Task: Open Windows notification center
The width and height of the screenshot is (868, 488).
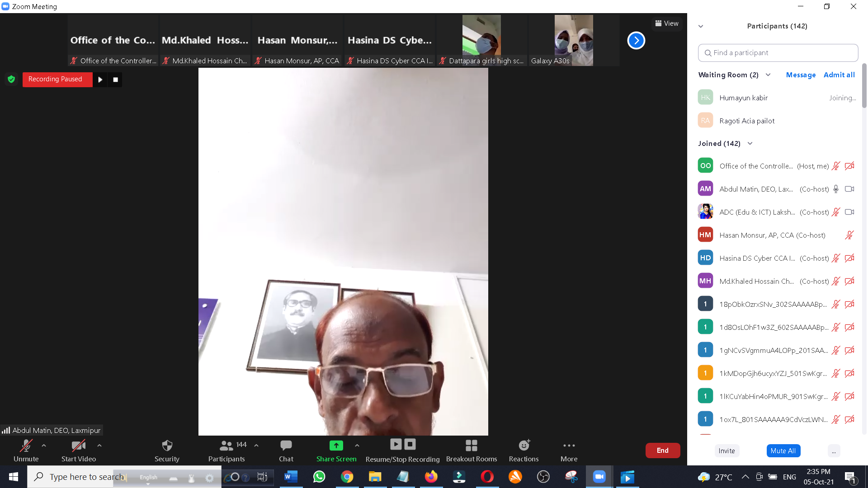Action: point(850,477)
